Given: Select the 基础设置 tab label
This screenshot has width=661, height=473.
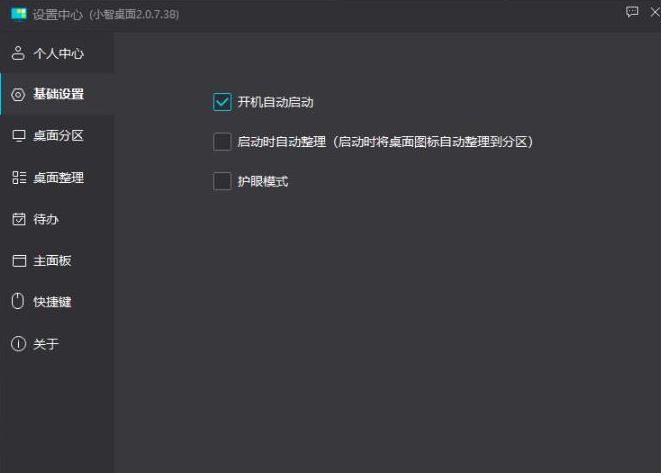Looking at the screenshot, I should coord(59,94).
